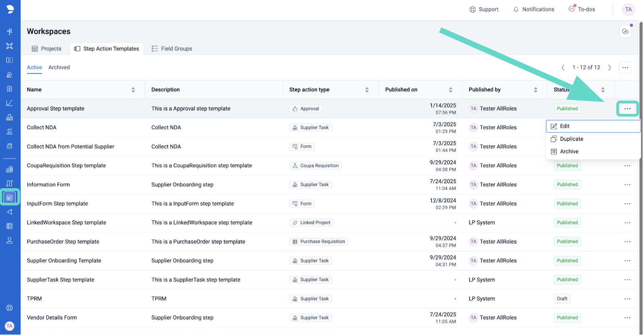Open the To-dos checklist
644x336 pixels.
(582, 9)
